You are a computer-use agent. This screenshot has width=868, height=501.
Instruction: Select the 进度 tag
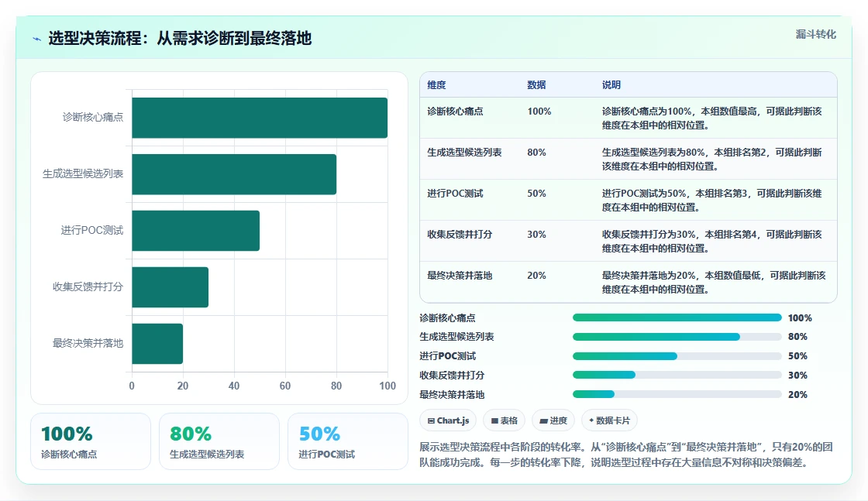(553, 420)
